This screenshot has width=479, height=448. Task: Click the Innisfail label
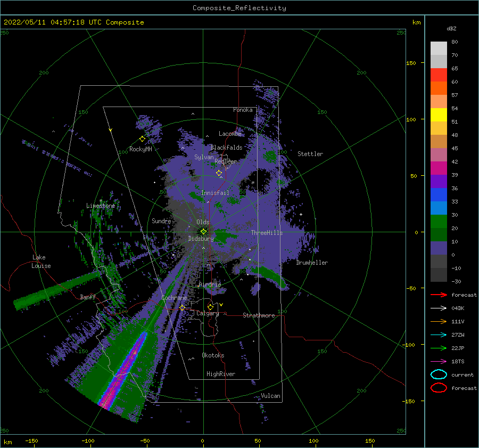[215, 193]
